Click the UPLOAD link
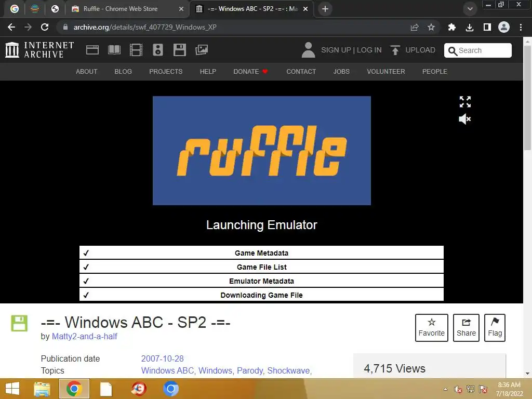 click(x=420, y=50)
